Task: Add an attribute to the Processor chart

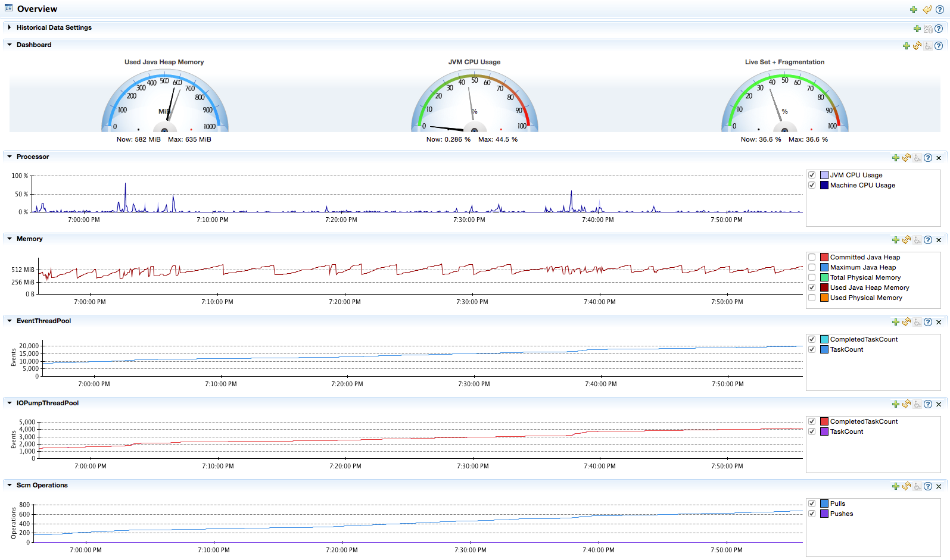Action: point(896,158)
